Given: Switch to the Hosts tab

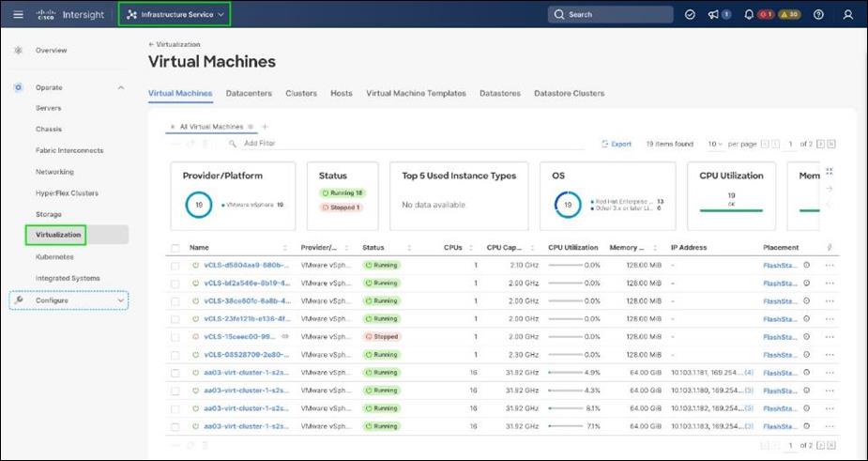Looking at the screenshot, I should click(x=341, y=94).
